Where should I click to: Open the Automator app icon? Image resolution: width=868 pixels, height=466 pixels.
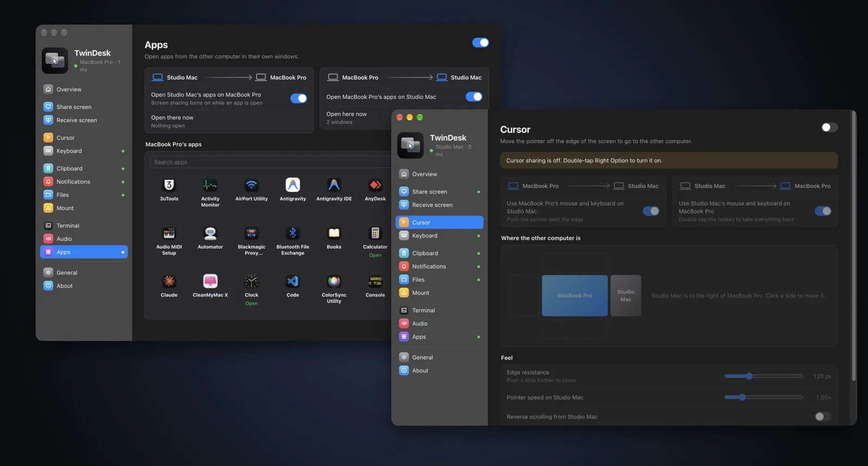point(210,233)
